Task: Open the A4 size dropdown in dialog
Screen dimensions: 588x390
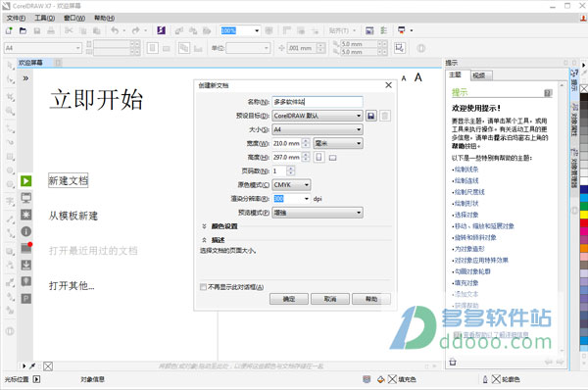Action: click(x=318, y=129)
